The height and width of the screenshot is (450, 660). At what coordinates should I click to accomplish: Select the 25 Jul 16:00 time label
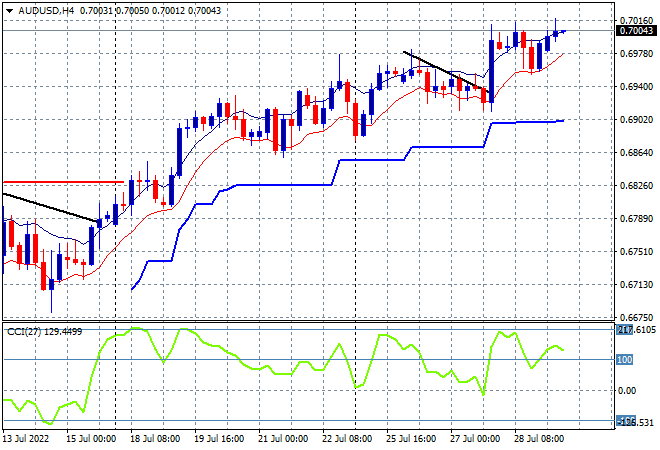click(x=411, y=439)
